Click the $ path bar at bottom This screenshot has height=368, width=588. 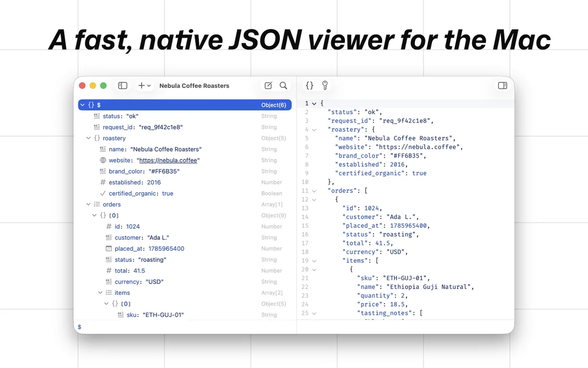(x=185, y=327)
